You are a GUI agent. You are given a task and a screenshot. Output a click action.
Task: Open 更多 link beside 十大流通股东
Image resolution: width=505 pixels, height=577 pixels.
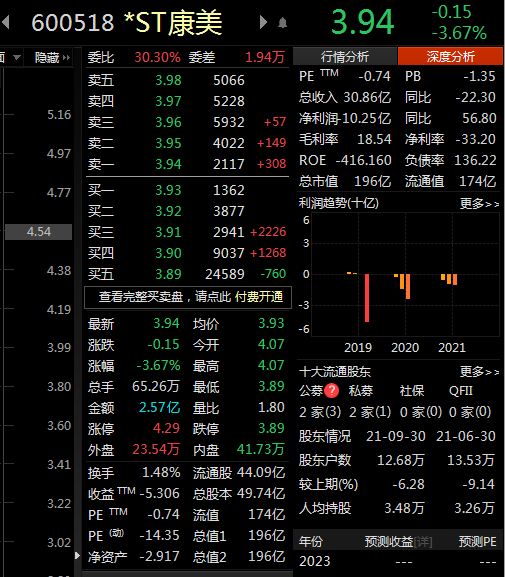[479, 372]
